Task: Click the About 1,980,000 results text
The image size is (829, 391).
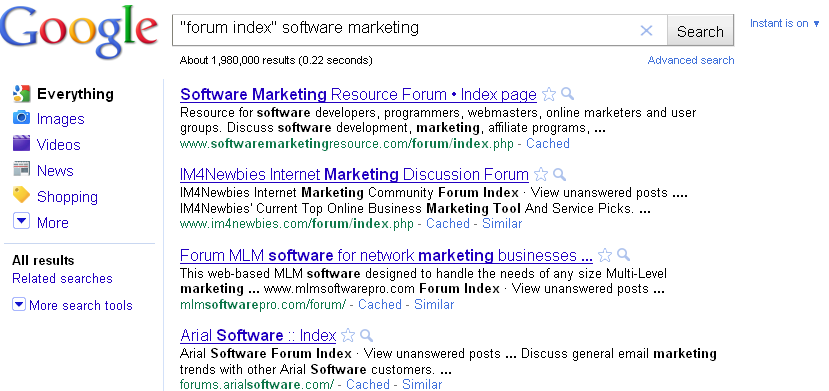Action: (x=276, y=60)
